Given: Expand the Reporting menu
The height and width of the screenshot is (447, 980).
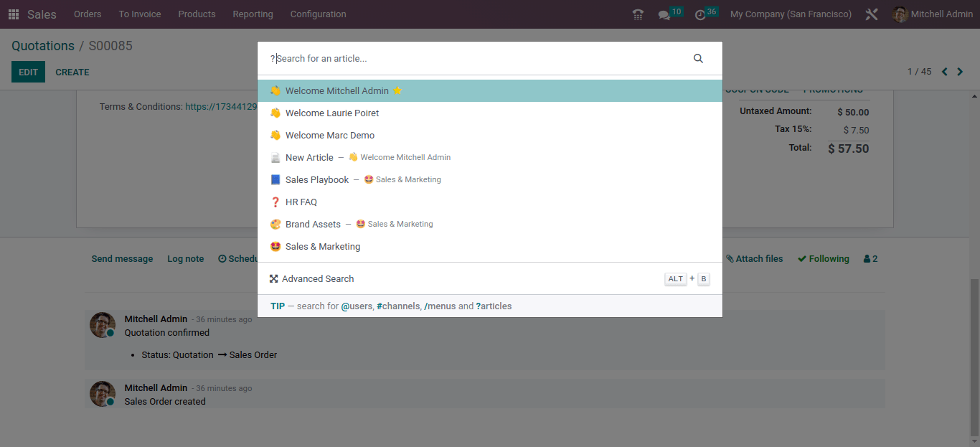Looking at the screenshot, I should 253,14.
